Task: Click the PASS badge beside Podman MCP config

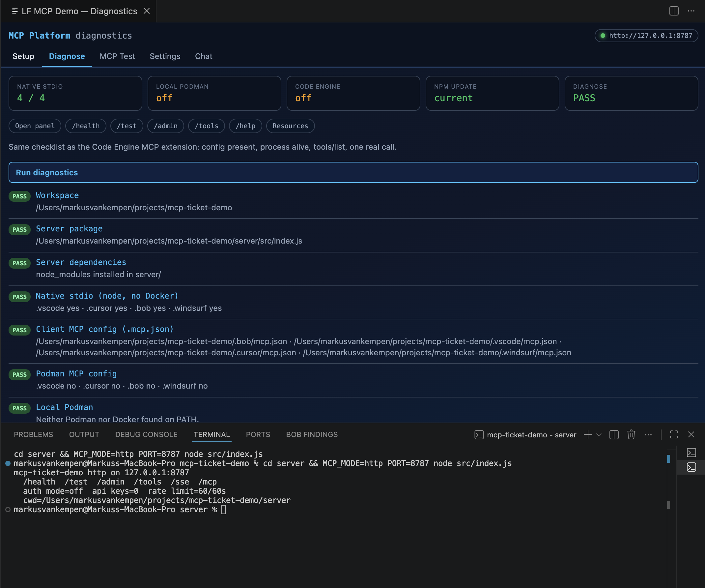Action: (19, 375)
